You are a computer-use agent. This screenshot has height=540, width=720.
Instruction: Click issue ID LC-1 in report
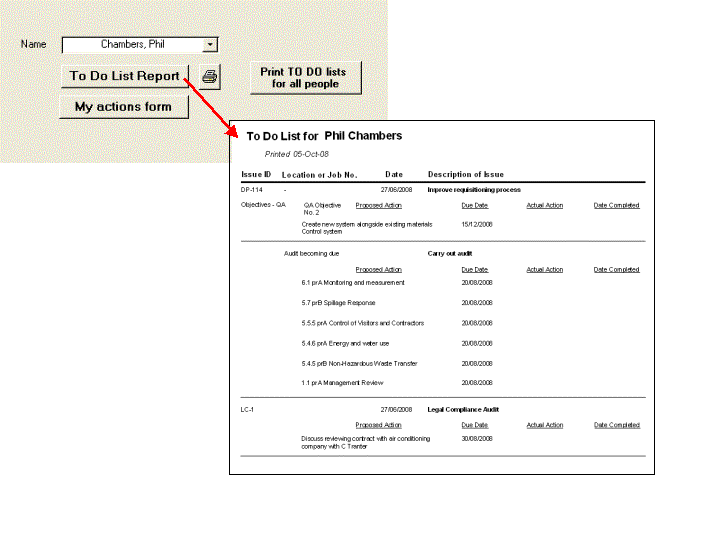pyautogui.click(x=247, y=409)
